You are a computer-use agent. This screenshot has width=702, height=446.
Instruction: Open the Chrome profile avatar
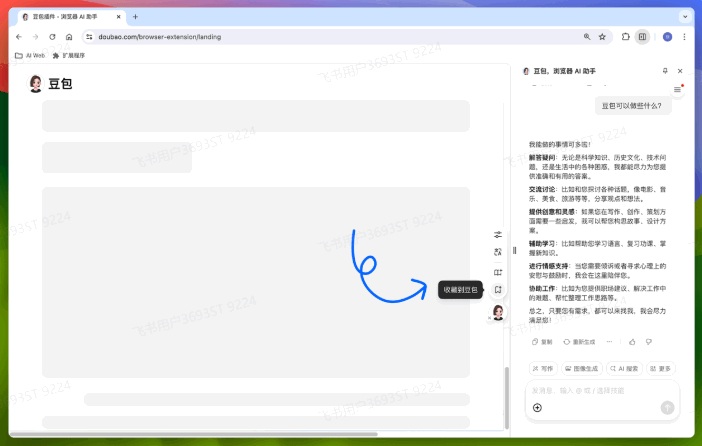(x=667, y=37)
